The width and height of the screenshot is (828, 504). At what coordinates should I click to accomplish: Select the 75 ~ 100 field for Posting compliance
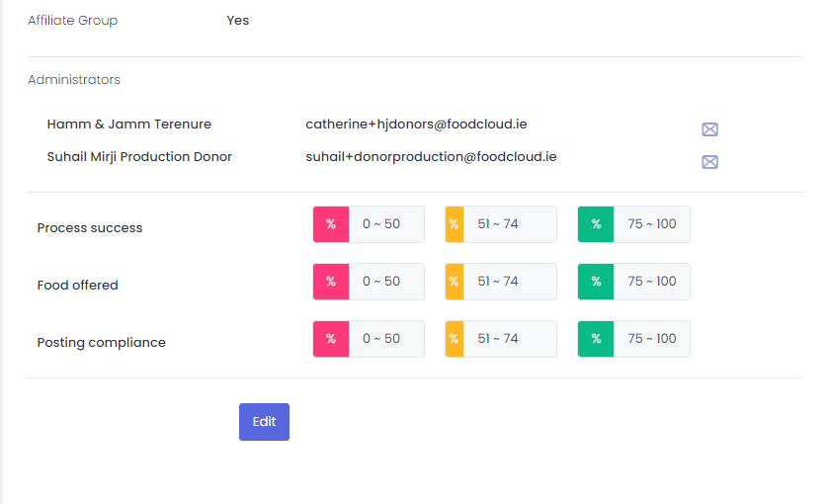pos(651,339)
